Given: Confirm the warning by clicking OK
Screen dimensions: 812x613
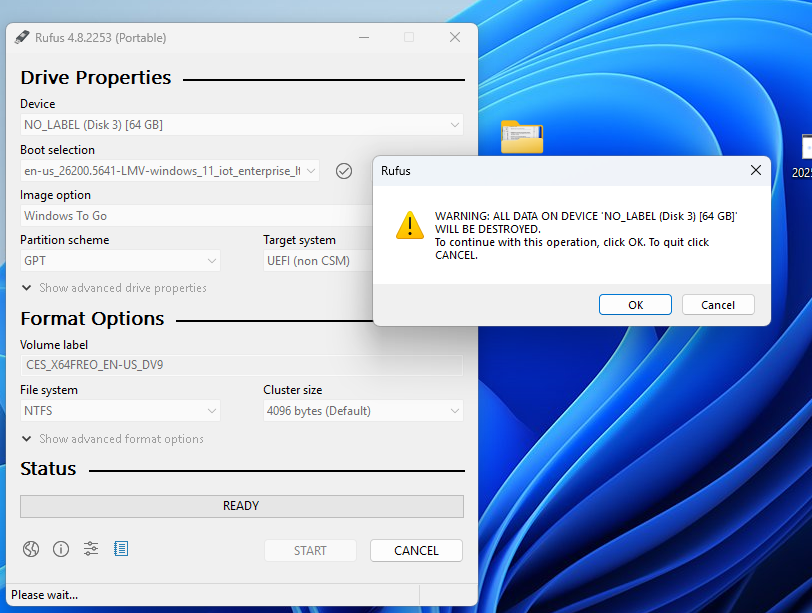Looking at the screenshot, I should coord(635,305).
